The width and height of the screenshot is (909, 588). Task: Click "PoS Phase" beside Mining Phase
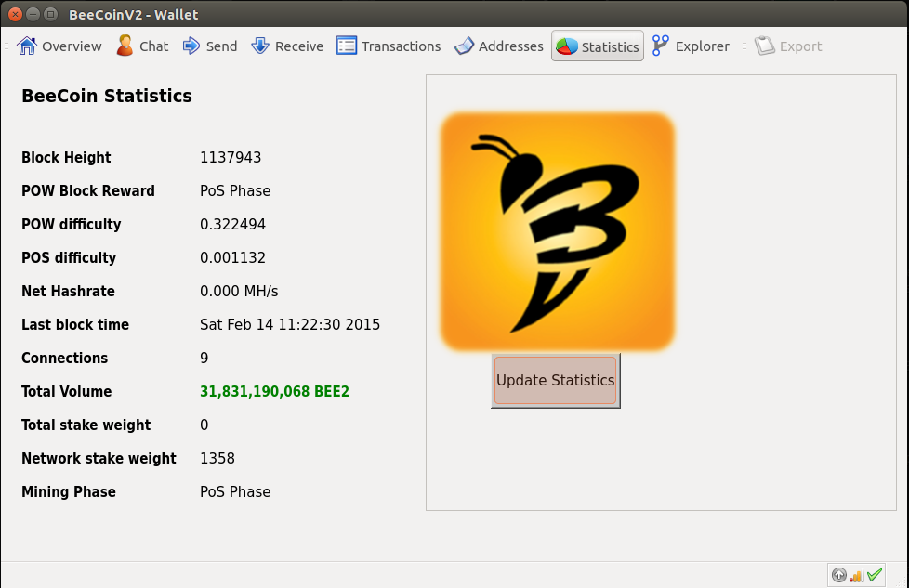(235, 491)
